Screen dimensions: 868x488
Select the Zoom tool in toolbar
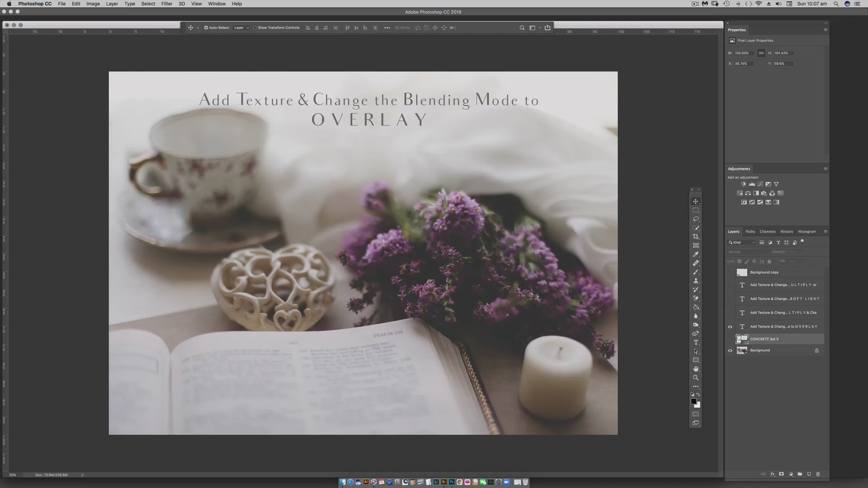point(696,378)
